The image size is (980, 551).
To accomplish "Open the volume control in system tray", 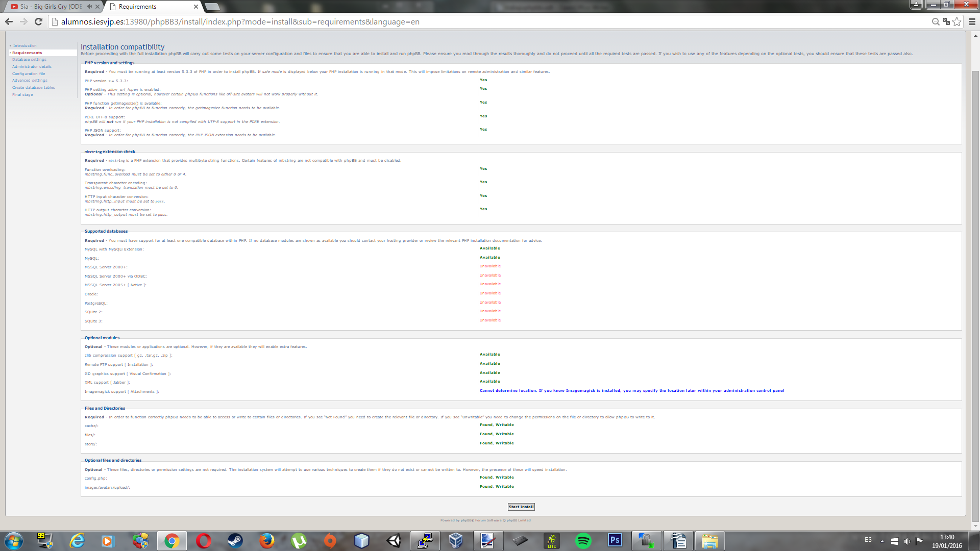I will (906, 541).
